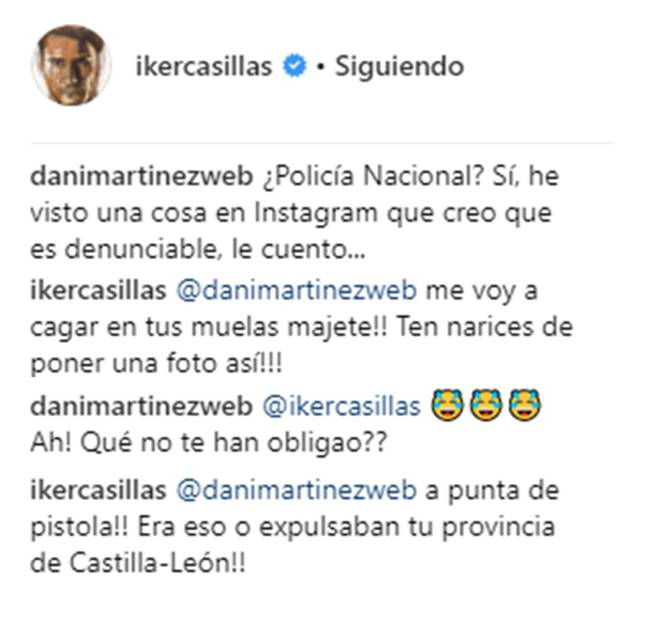The image size is (649, 620).
Task: Click the blue verified badge icon
Action: (x=294, y=66)
